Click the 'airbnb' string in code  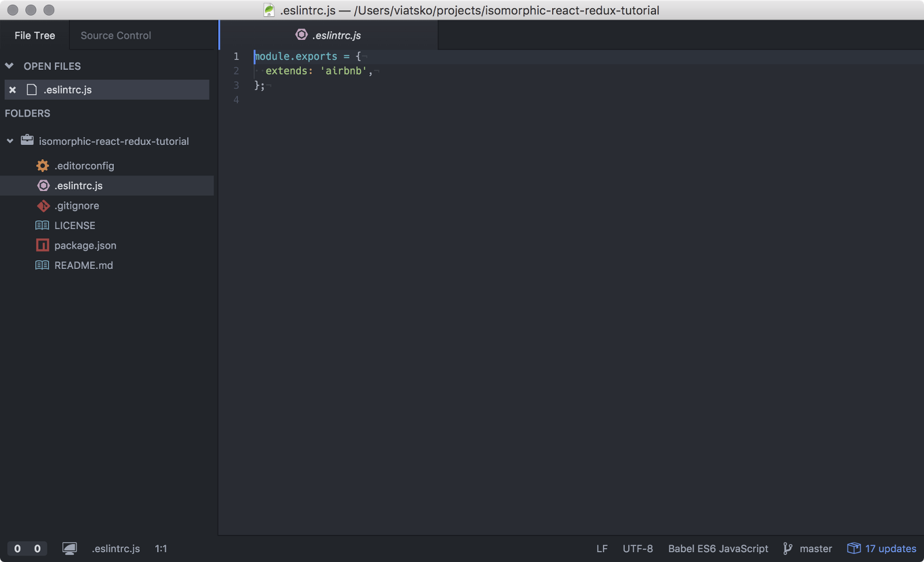(343, 70)
